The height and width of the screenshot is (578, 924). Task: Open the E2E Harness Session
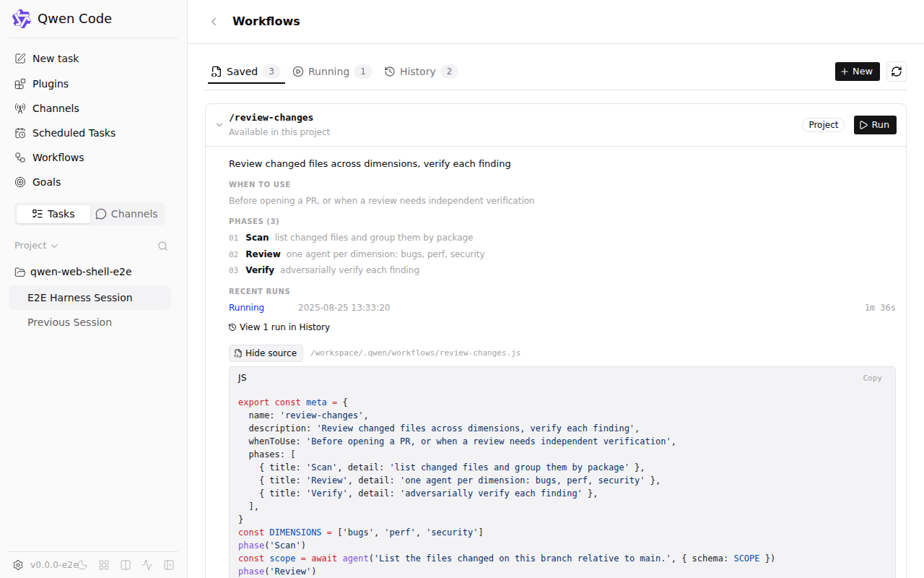(x=90, y=298)
